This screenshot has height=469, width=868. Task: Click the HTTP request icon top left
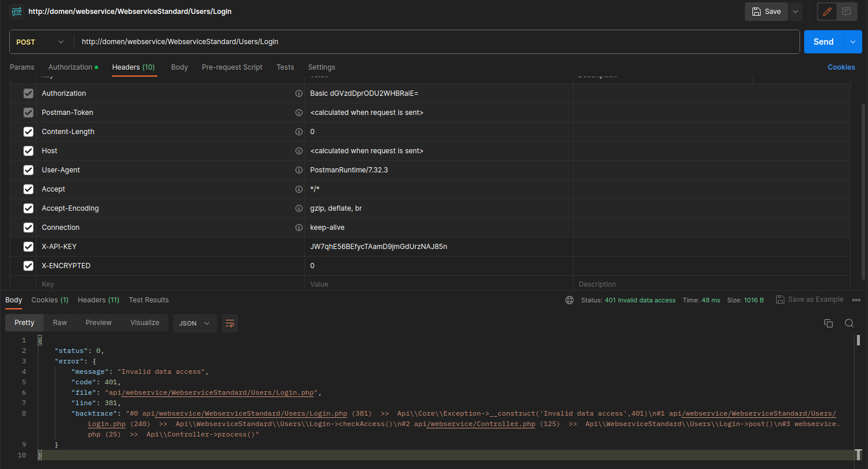[16, 11]
